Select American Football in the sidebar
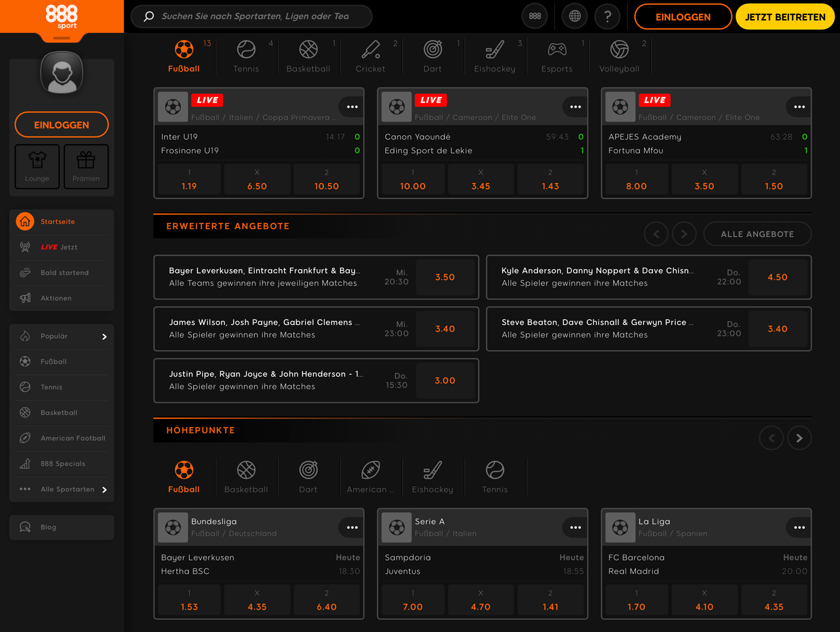 coord(24,438)
